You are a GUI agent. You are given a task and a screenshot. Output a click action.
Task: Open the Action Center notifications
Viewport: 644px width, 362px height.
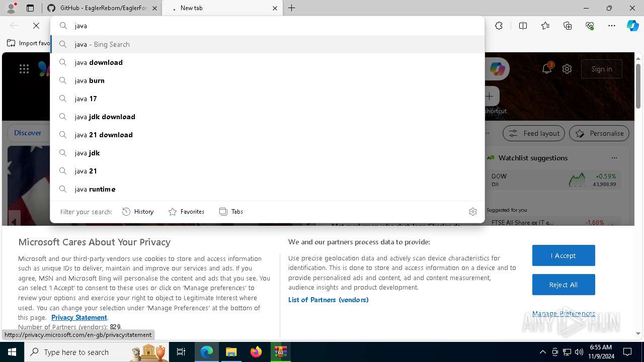click(627, 352)
